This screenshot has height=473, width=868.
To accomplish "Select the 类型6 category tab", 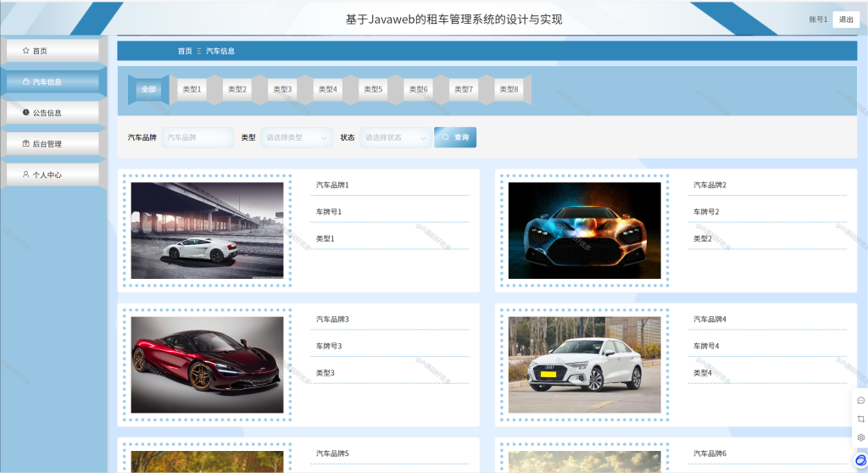I will (x=419, y=89).
